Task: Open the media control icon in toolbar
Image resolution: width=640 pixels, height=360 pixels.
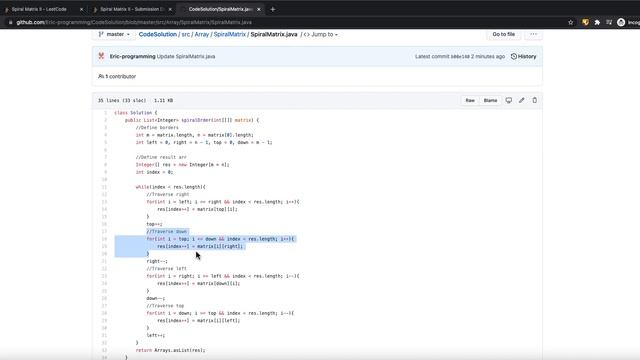Action: (x=609, y=22)
